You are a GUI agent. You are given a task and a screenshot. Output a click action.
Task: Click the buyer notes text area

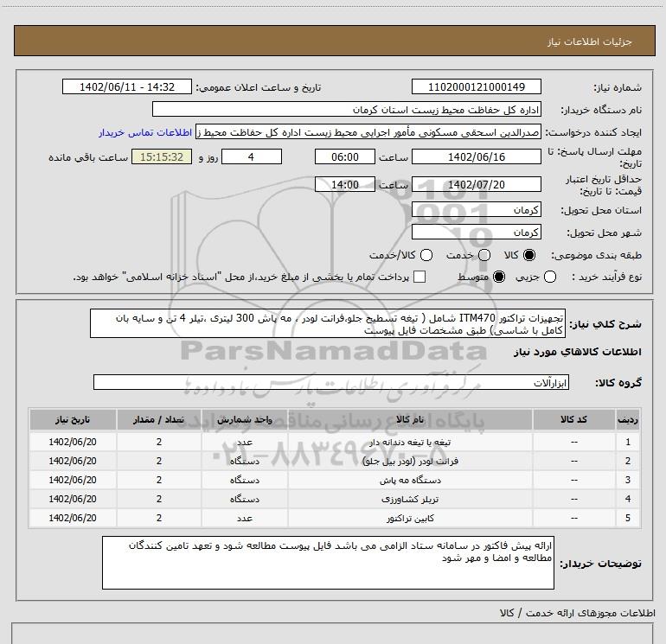click(328, 563)
